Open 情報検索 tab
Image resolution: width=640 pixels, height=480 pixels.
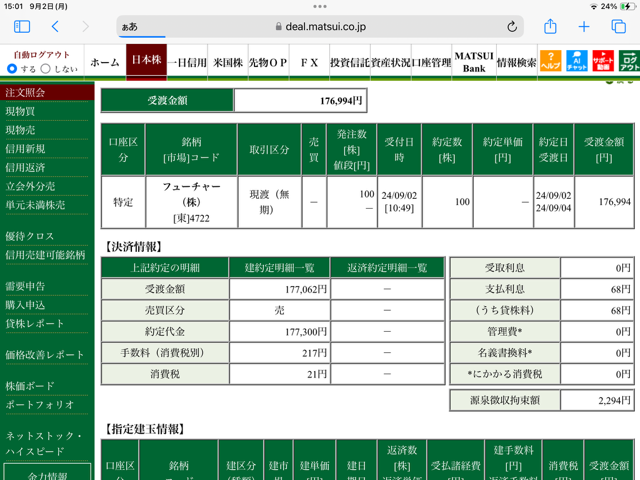516,62
